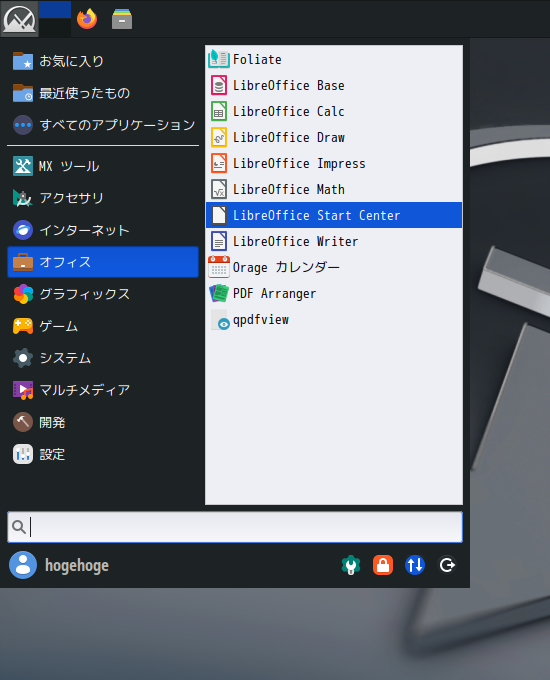Show すべてのアプリケーション list

coord(103,125)
